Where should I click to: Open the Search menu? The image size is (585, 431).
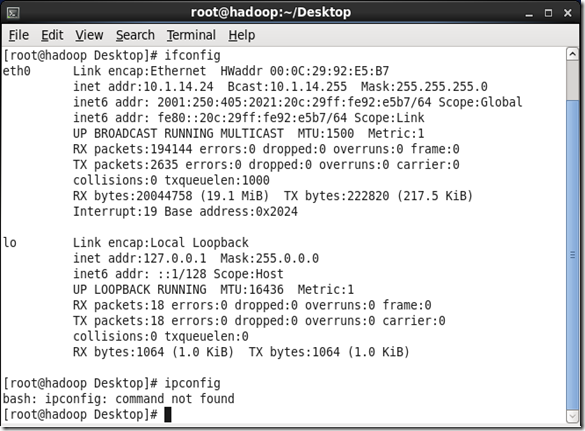(135, 35)
